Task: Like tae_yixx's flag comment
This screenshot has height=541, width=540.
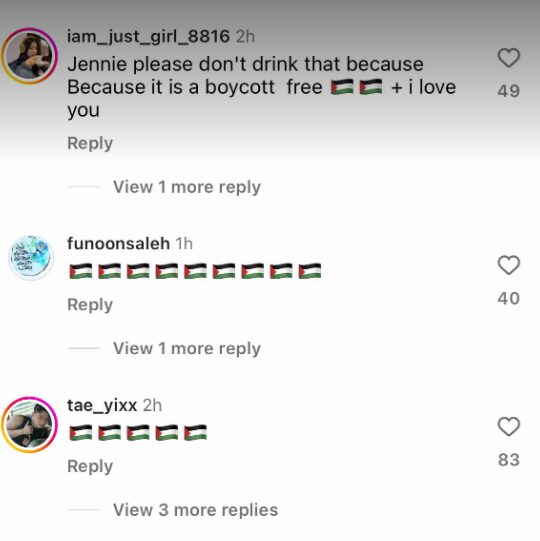Action: (x=509, y=426)
